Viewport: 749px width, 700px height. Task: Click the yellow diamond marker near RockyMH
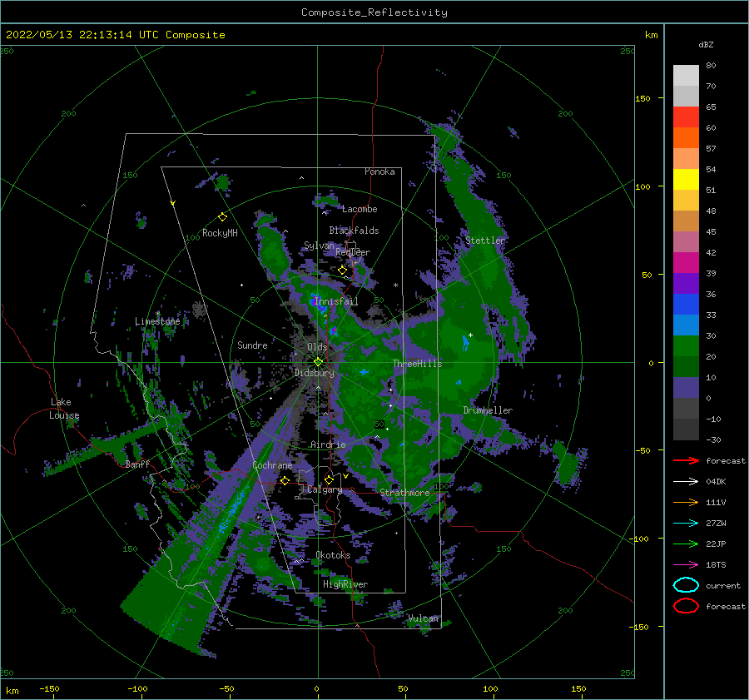(222, 217)
